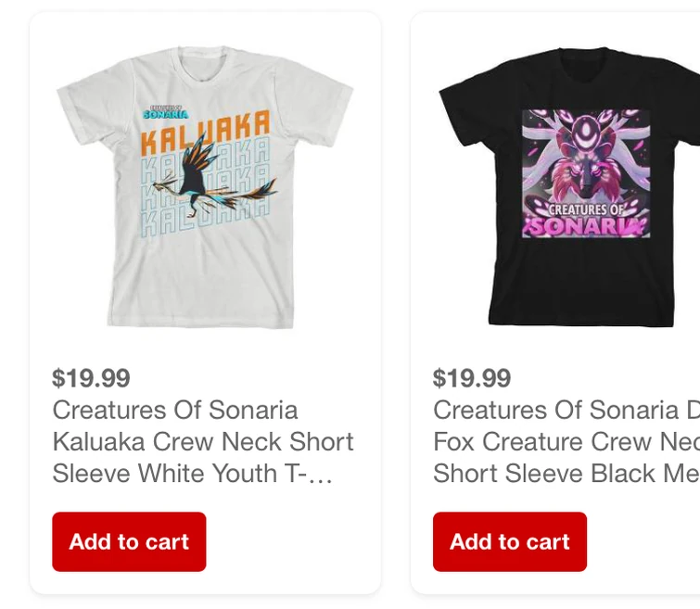
Task: Click the orange KALUAKA lettering on the shirt
Action: (x=206, y=131)
